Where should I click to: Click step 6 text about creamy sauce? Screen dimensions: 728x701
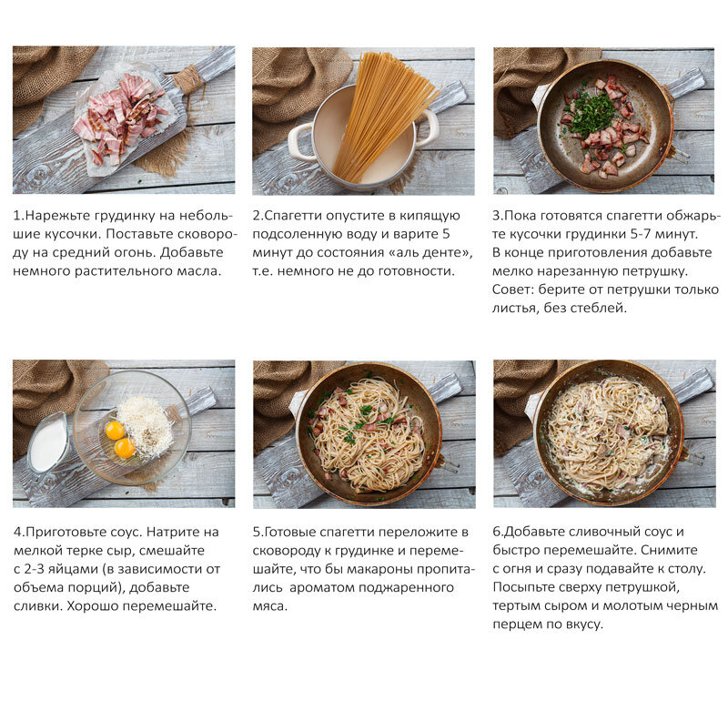[605, 577]
